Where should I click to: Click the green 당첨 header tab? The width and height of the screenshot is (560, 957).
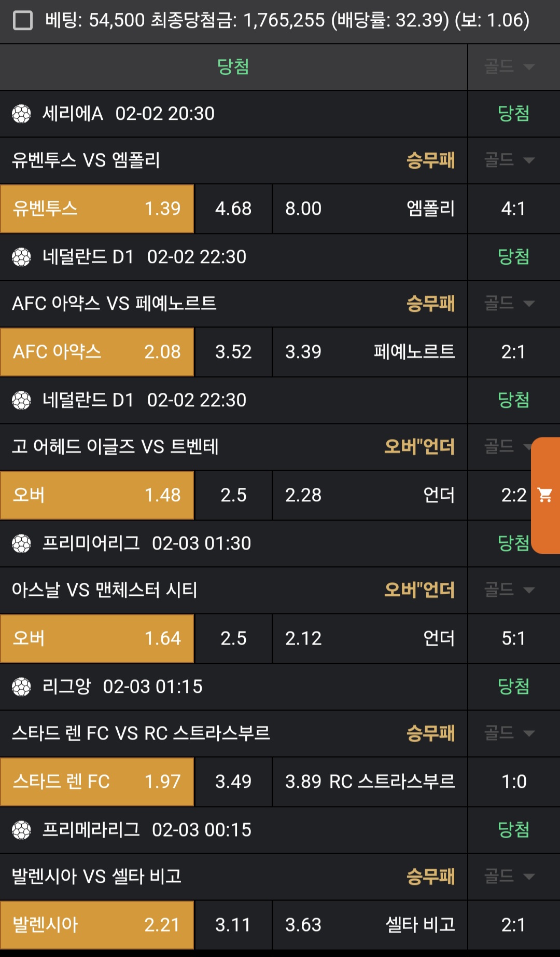[233, 67]
